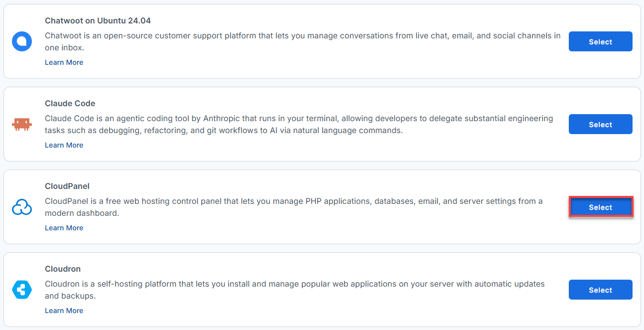Choose CloudPanel with its Select button
This screenshot has height=330, width=644.
tap(601, 207)
